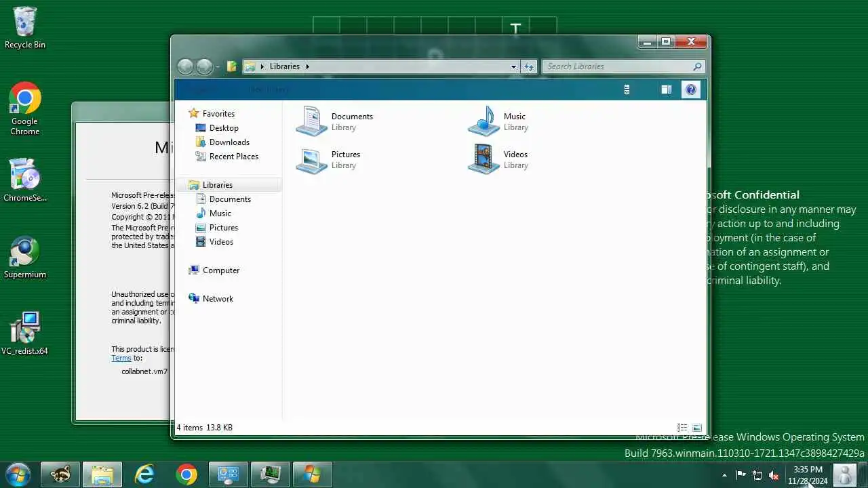This screenshot has width=868, height=488.
Task: Select Network in the navigation pane
Action: click(218, 299)
